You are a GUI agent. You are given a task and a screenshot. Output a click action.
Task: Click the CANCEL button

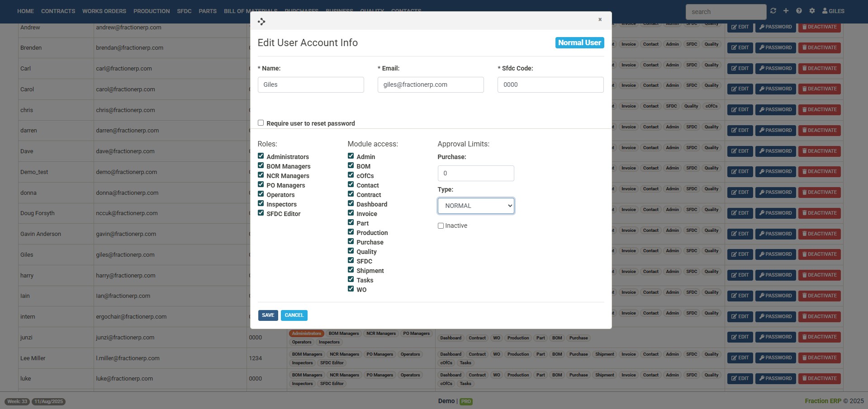(294, 315)
